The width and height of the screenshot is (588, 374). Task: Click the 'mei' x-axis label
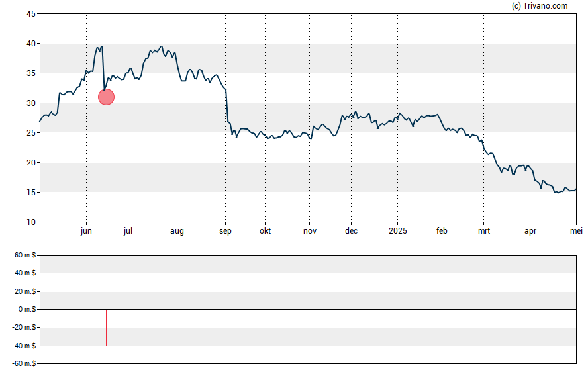[576, 231]
